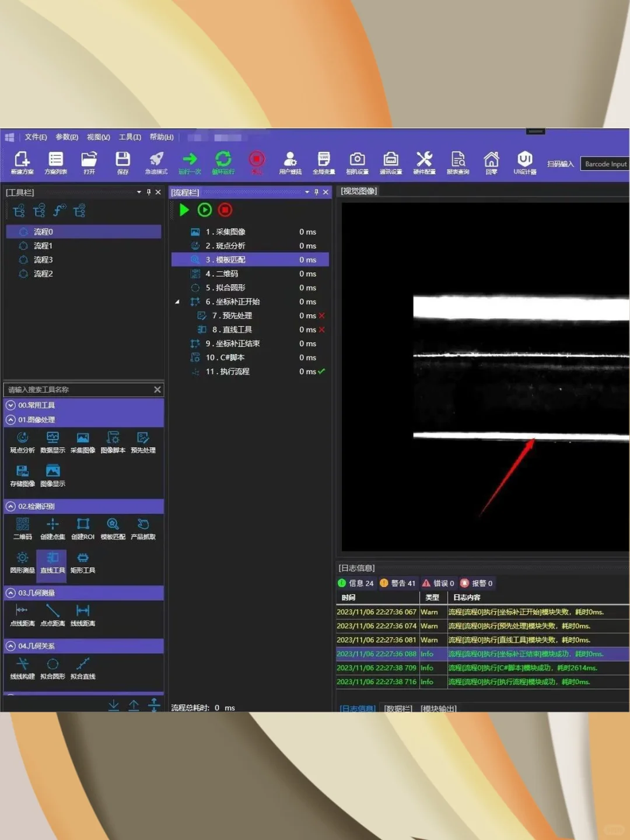Image resolution: width=630 pixels, height=840 pixels.
Task: Save using the 保存 floppy icon
Action: pyautogui.click(x=123, y=163)
